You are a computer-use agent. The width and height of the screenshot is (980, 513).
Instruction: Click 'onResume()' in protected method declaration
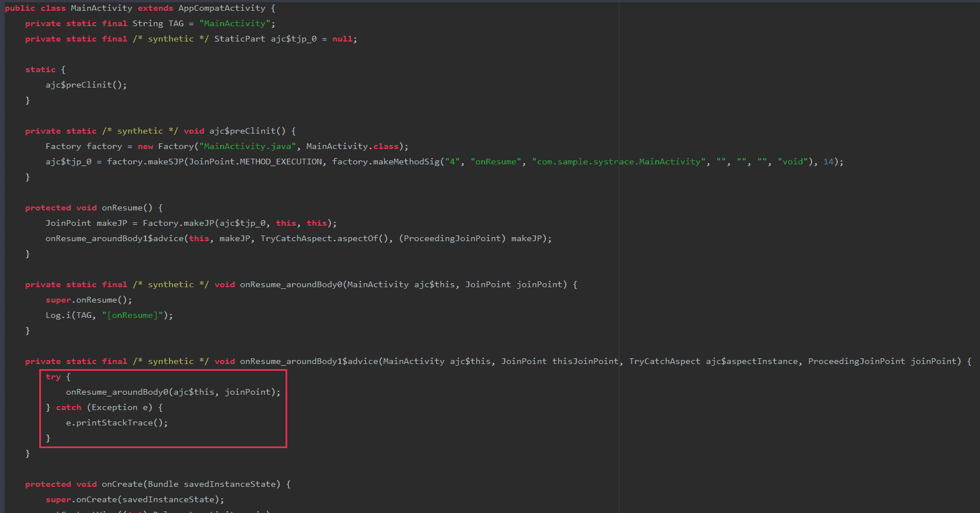tap(127, 208)
